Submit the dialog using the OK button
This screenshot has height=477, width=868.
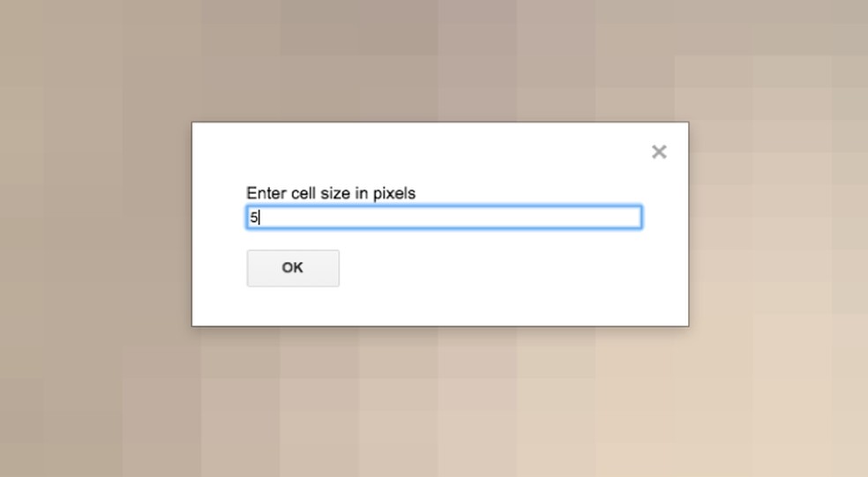(293, 268)
